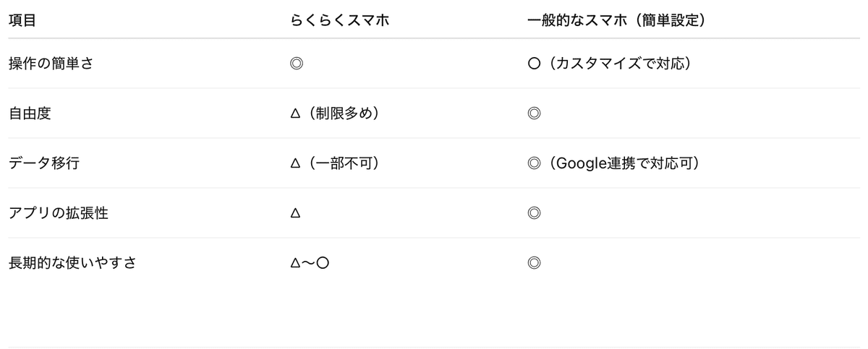Click the lone △ mark in アプリの拡張性 row
868x349 pixels.
click(295, 214)
